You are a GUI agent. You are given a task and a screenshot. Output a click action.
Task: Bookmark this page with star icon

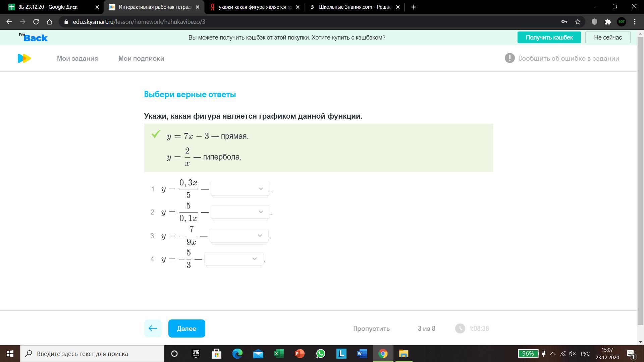(x=578, y=22)
